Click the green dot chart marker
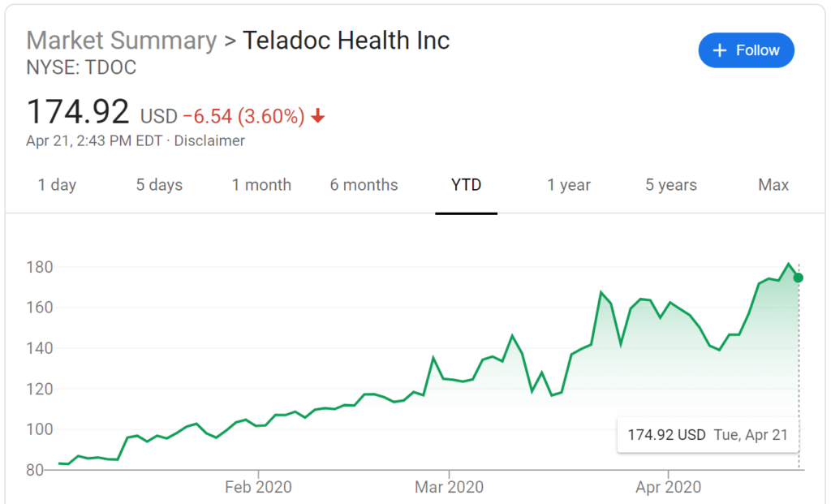The width and height of the screenshot is (831, 504). pos(799,278)
